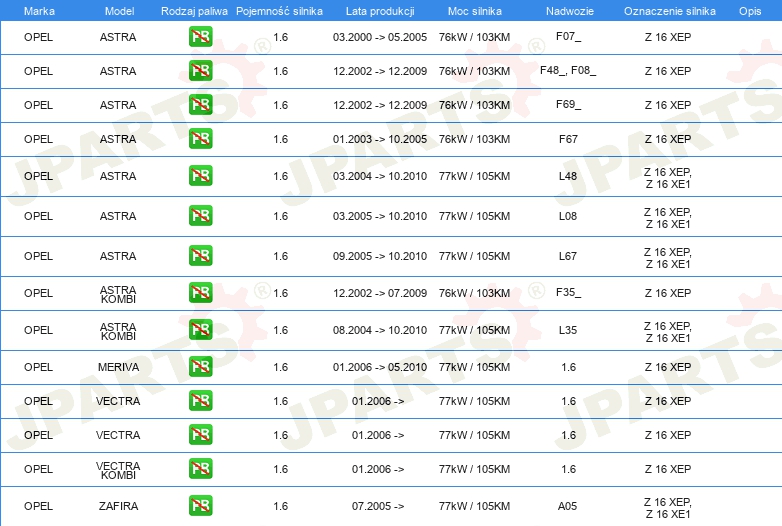This screenshot has height=526, width=782.
Task: Click the body code L08
Action: tap(568, 216)
